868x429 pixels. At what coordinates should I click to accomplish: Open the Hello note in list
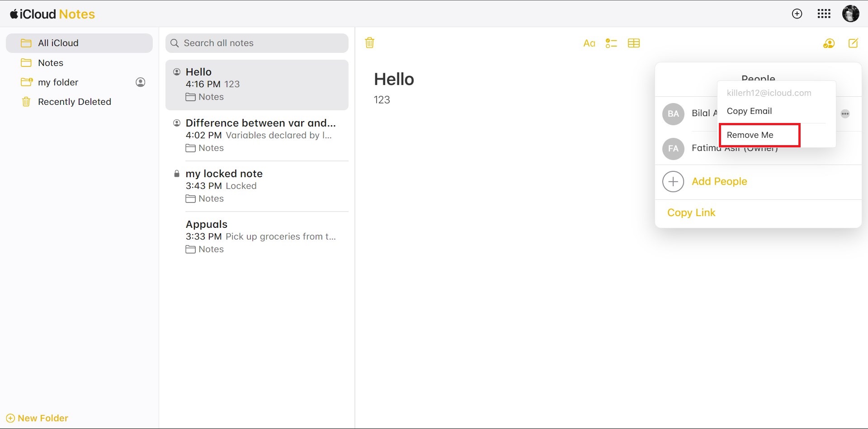point(257,85)
